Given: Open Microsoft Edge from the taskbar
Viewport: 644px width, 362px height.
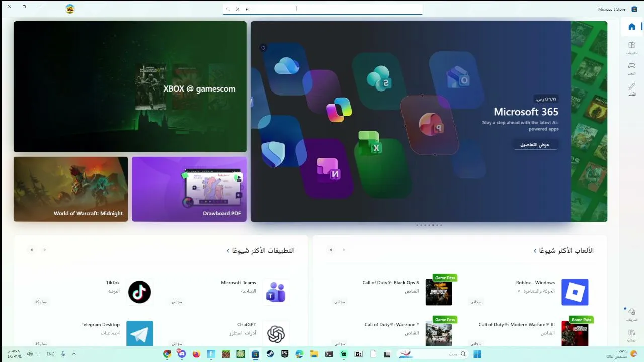Looking at the screenshot, I should coord(299,354).
